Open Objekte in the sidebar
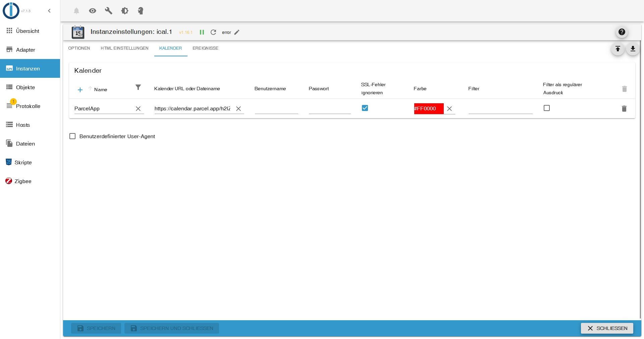This screenshot has width=644, height=339. tap(30, 87)
